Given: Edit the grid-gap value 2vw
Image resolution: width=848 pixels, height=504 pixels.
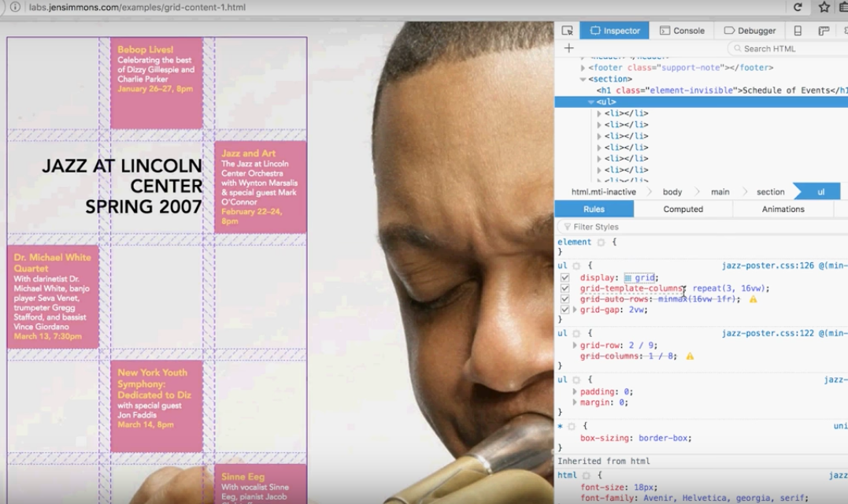Looking at the screenshot, I should [638, 309].
